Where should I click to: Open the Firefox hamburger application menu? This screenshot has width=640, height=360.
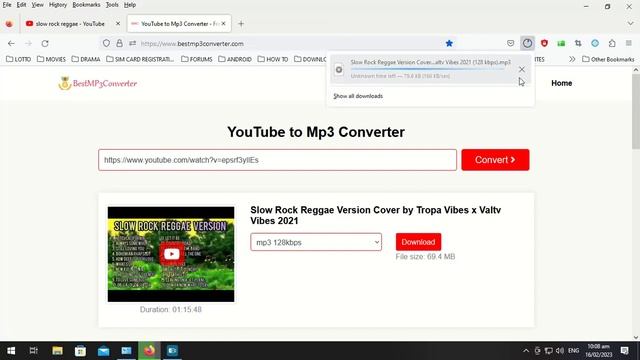point(629,43)
